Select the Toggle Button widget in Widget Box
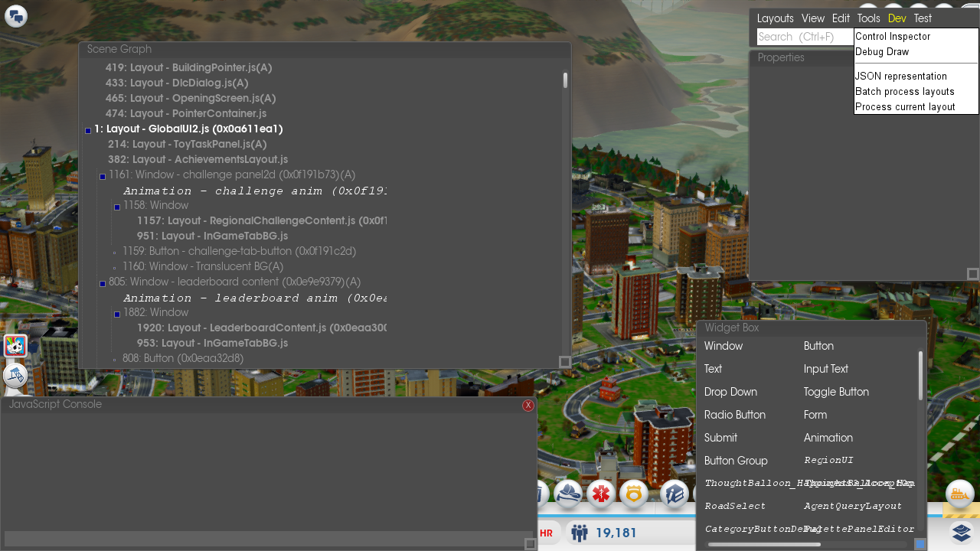Image resolution: width=980 pixels, height=551 pixels. (836, 392)
